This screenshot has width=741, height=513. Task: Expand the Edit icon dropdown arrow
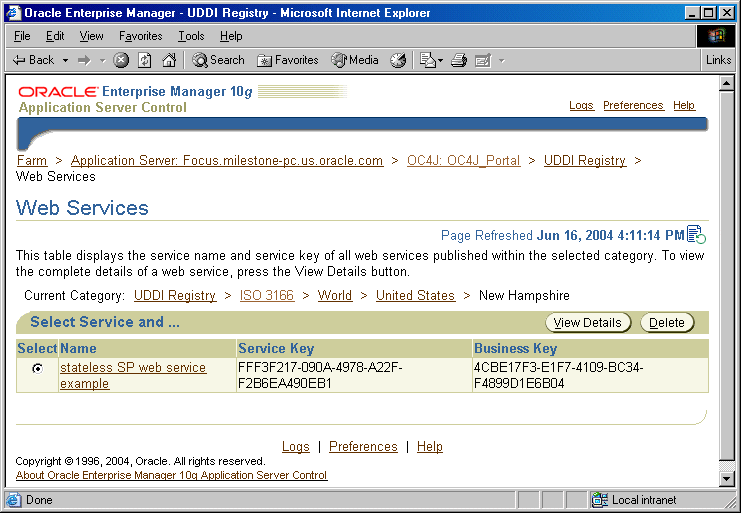pos(502,60)
